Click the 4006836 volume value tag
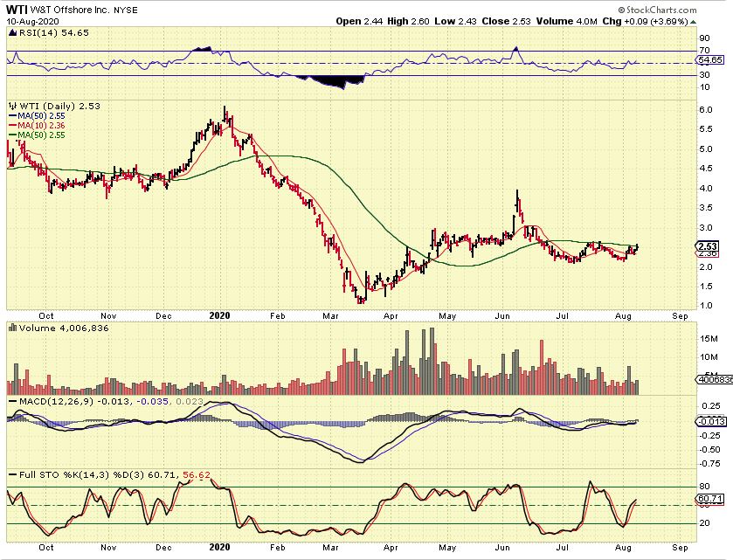Image resolution: width=733 pixels, height=560 pixels. coord(715,379)
